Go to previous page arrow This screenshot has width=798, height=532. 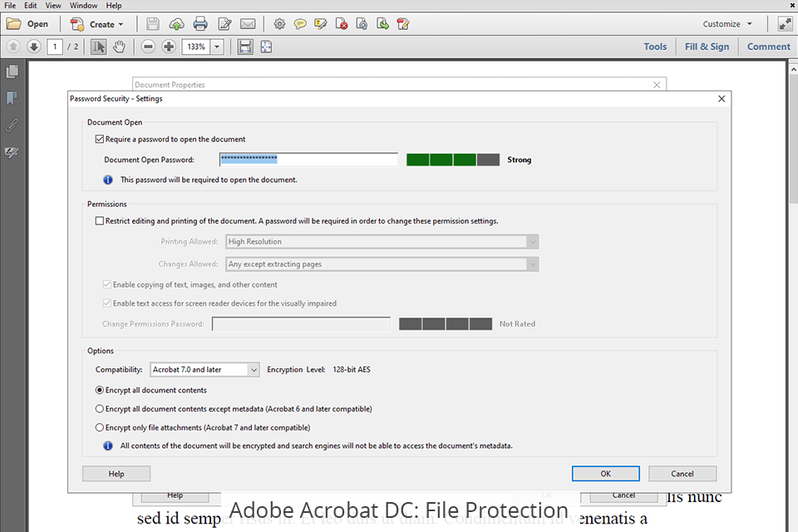[13, 47]
